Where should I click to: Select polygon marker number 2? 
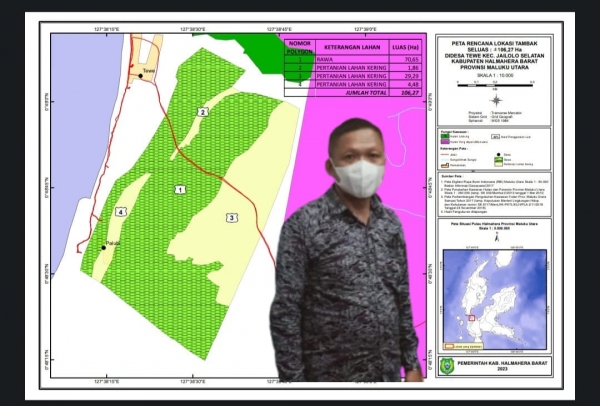coord(203,112)
